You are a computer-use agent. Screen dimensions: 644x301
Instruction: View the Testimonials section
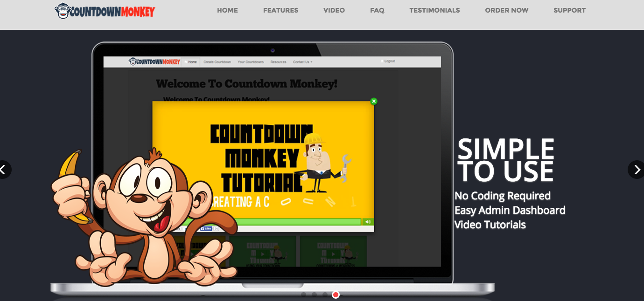434,10
